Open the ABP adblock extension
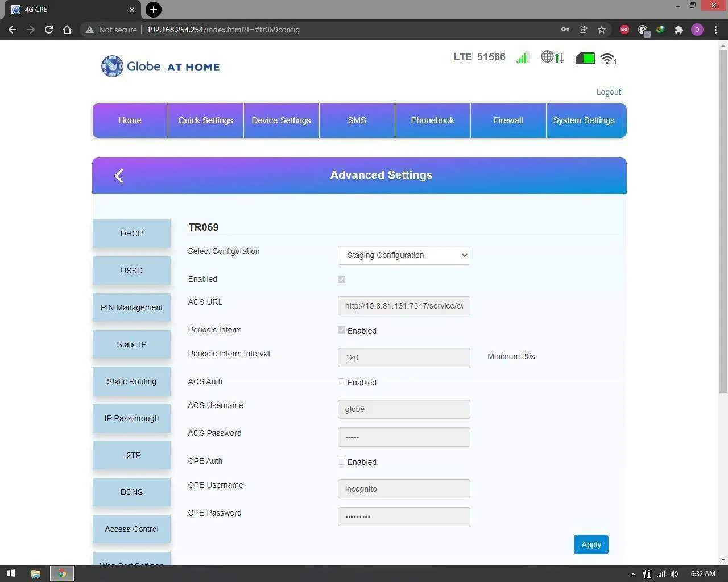Image resolution: width=728 pixels, height=582 pixels. 624,30
